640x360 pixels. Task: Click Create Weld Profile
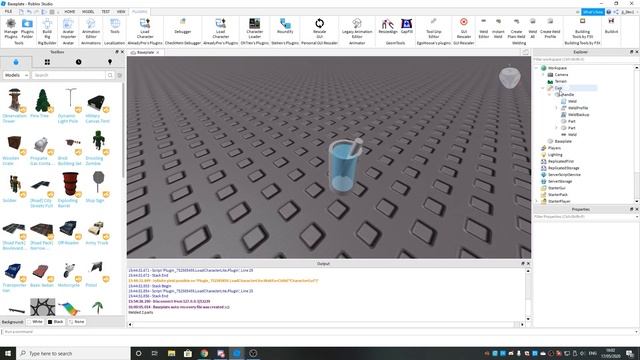pos(550,29)
